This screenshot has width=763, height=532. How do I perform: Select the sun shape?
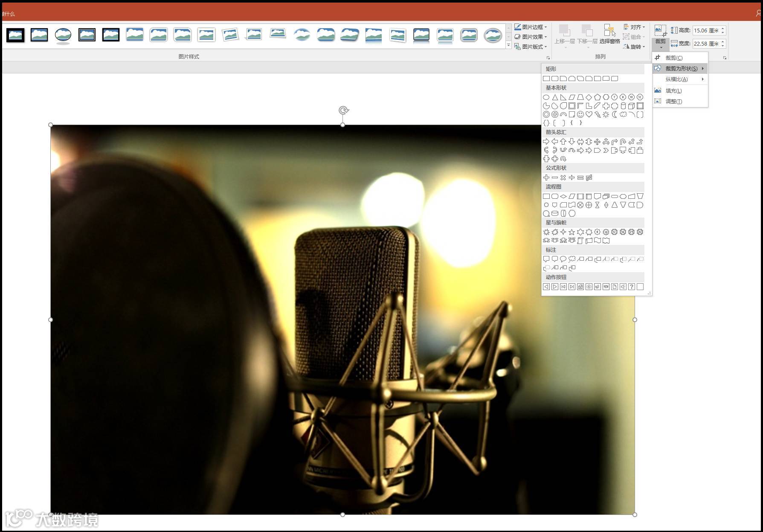tap(606, 114)
